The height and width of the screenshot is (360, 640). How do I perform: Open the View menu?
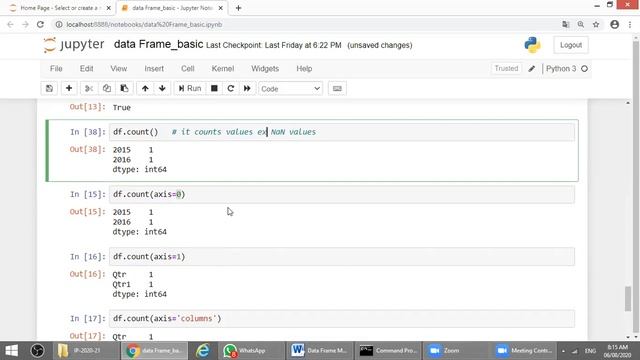click(119, 69)
